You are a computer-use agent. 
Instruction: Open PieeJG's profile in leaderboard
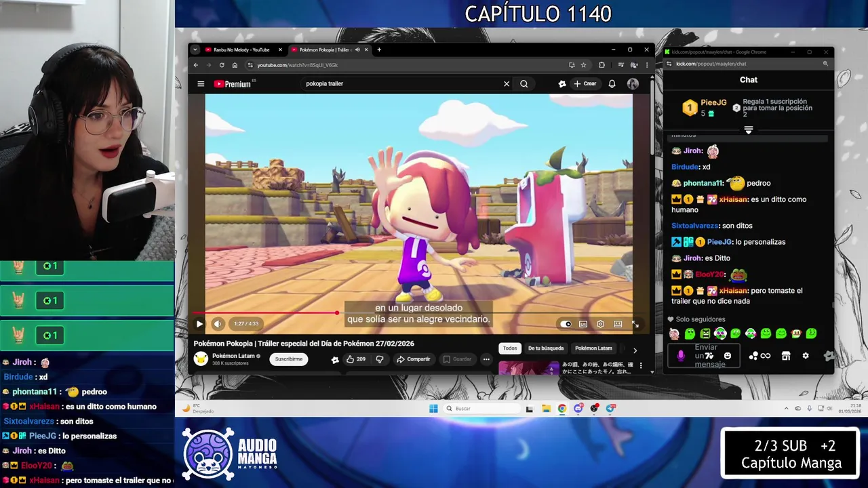713,103
